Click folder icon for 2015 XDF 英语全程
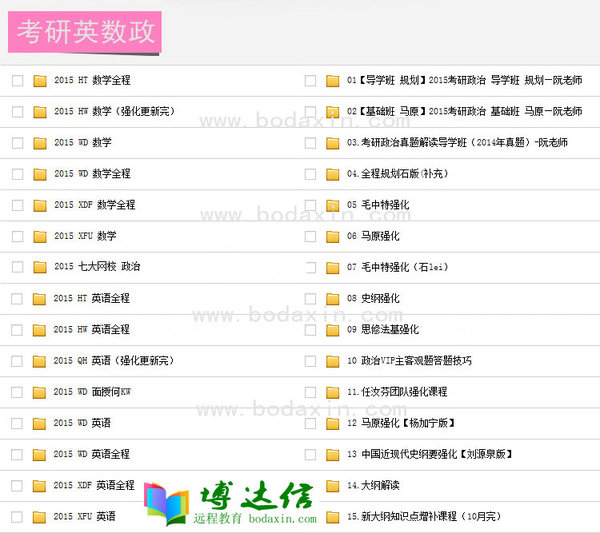This screenshot has height=533, width=600. 39,486
